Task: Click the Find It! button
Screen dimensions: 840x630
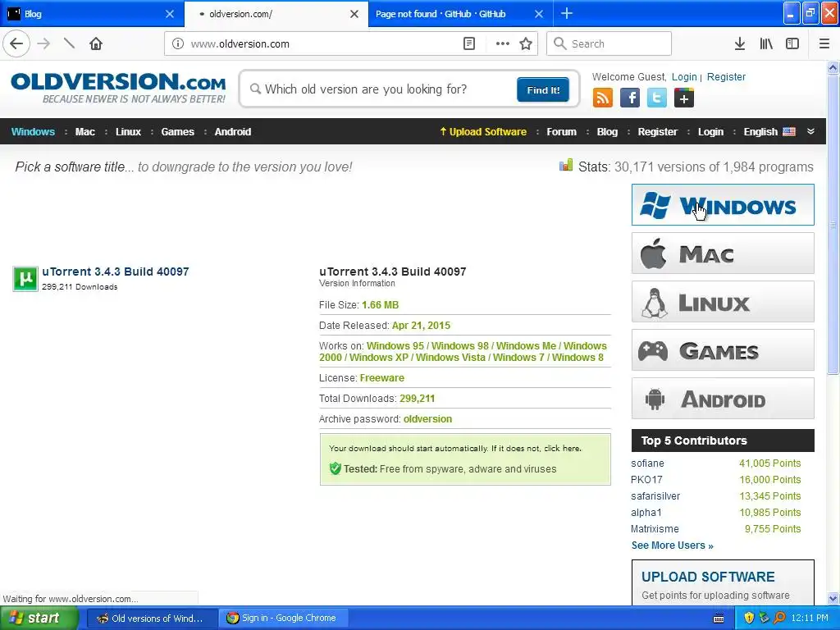Action: point(543,89)
